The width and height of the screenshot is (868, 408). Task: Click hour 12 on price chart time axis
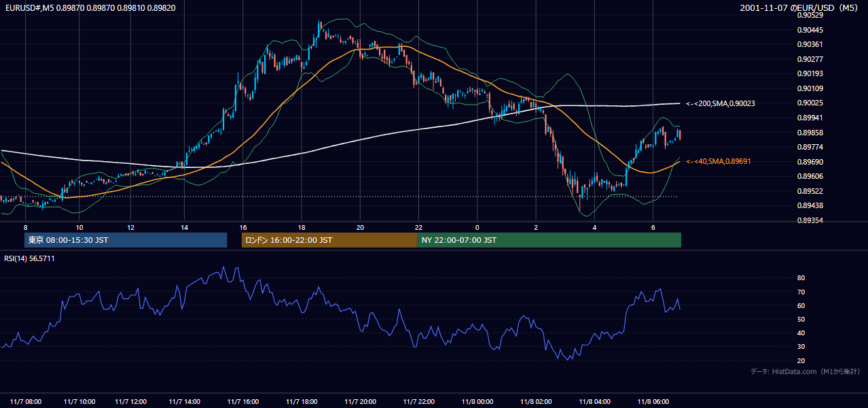(130, 227)
